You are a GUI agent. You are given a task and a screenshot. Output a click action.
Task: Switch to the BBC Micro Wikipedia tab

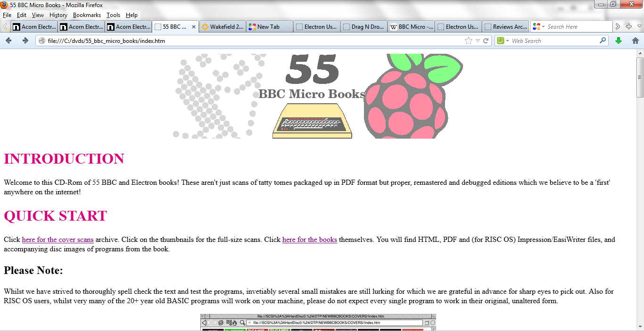pos(411,27)
